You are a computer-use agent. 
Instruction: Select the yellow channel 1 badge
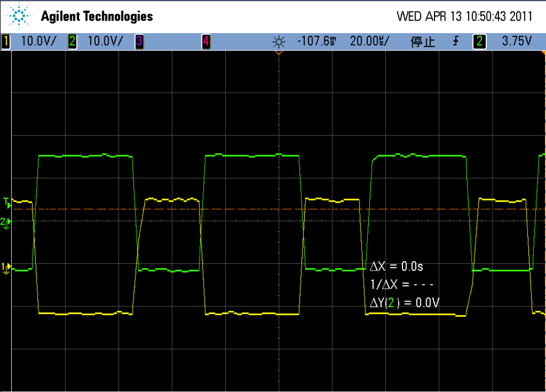point(6,41)
